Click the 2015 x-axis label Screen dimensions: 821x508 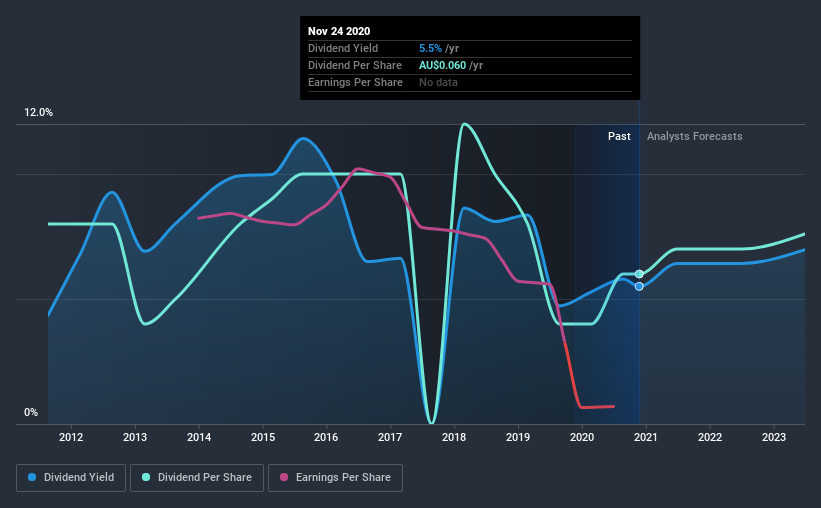coord(263,437)
